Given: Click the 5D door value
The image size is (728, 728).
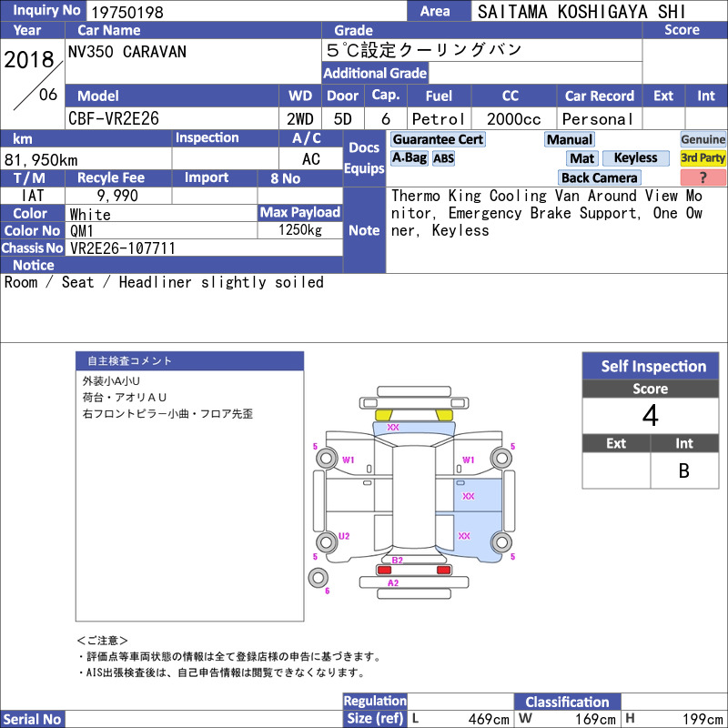Looking at the screenshot, I should click(343, 119).
